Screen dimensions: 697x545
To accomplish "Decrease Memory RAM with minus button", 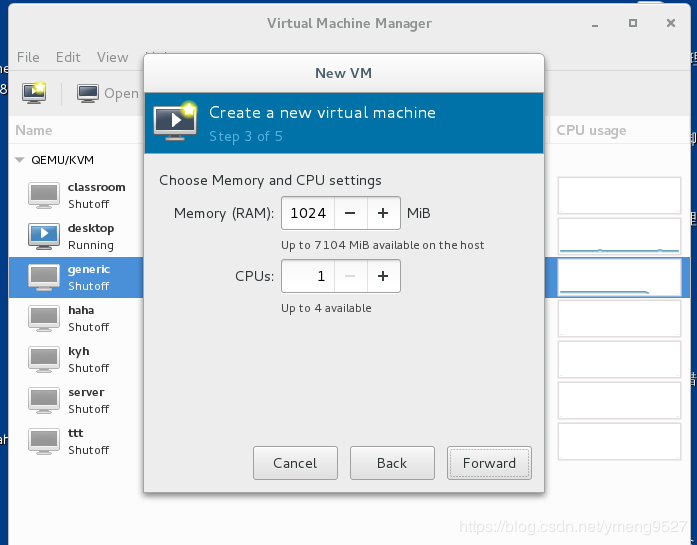I will point(350,213).
